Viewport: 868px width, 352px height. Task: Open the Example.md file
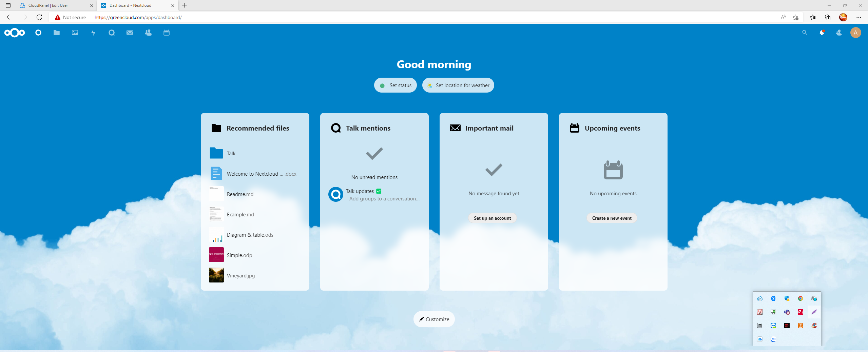pos(255,214)
